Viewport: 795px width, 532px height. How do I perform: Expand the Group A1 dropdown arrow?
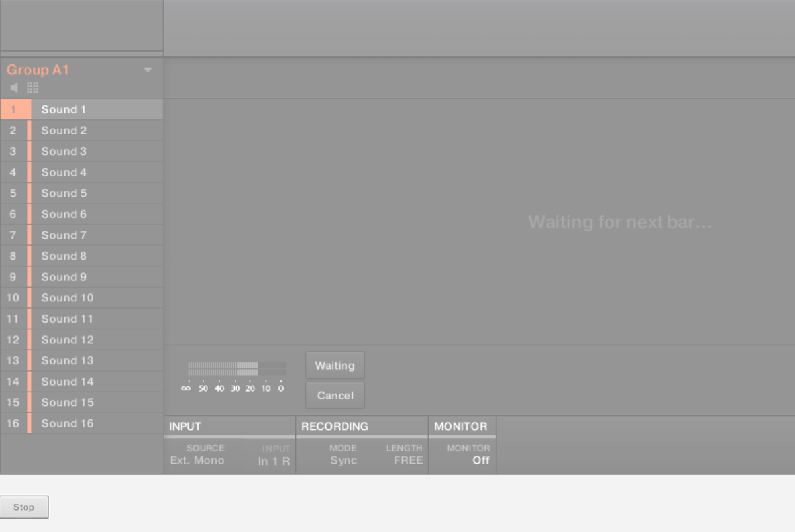point(148,70)
